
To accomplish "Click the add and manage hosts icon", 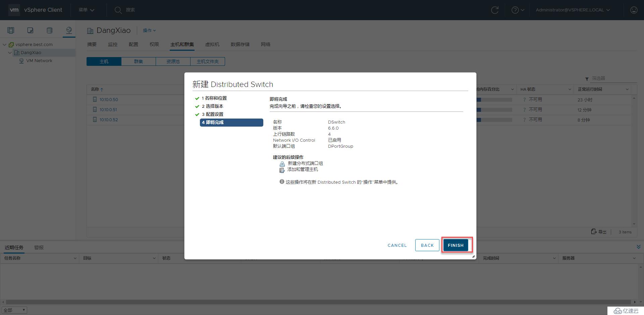I will 282,170.
